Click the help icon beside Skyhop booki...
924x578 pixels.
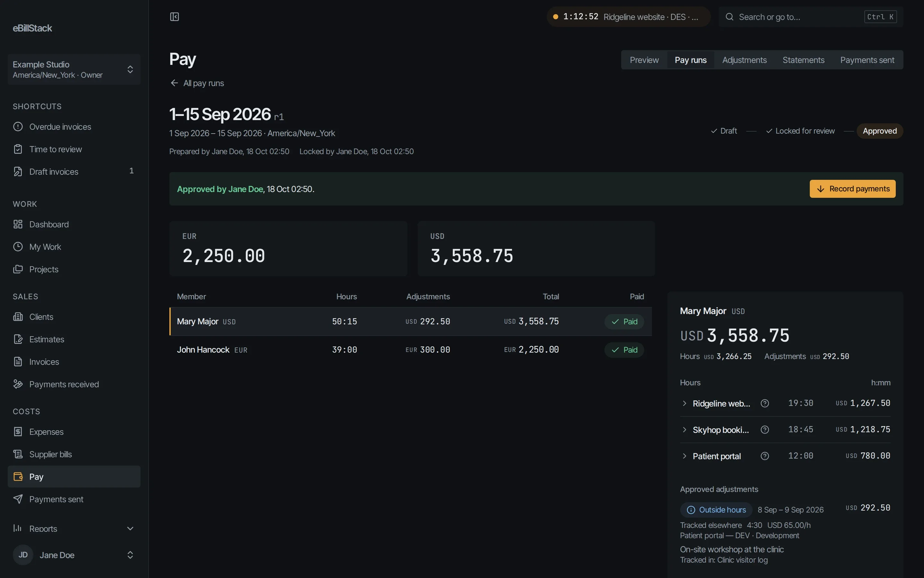pos(765,430)
